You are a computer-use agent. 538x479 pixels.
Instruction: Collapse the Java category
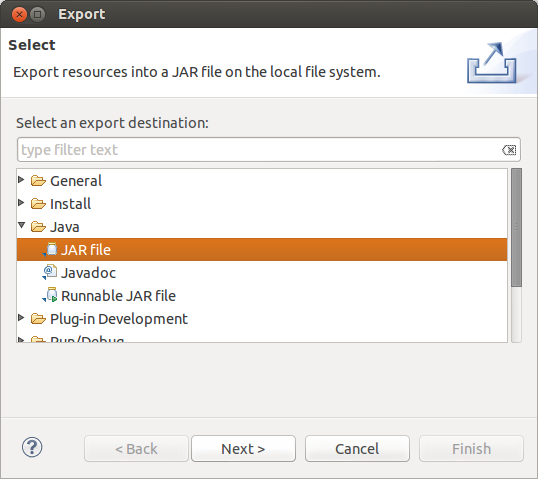tap(22, 225)
